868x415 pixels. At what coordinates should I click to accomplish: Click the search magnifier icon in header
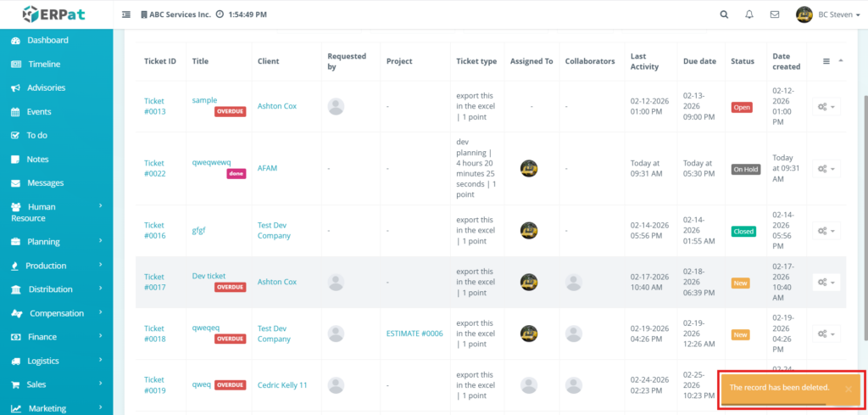tap(724, 14)
